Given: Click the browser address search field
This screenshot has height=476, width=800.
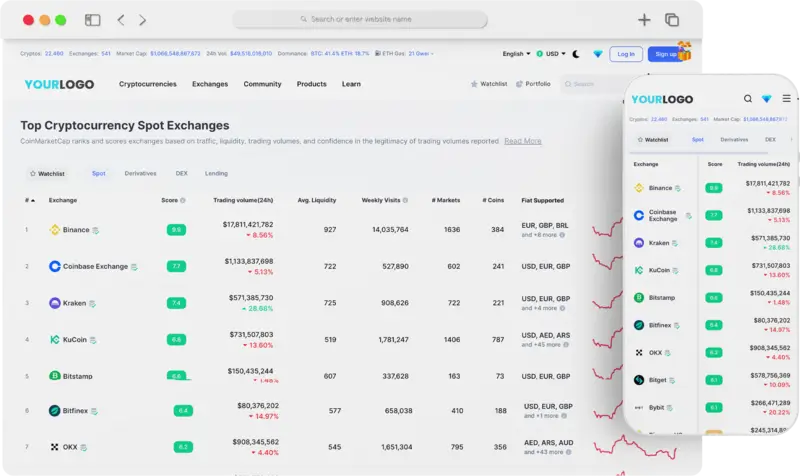Looking at the screenshot, I should pyautogui.click(x=360, y=19).
